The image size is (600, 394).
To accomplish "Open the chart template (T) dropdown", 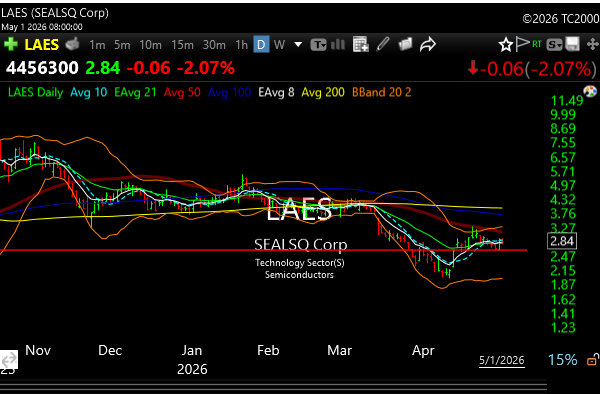I will [x=318, y=45].
